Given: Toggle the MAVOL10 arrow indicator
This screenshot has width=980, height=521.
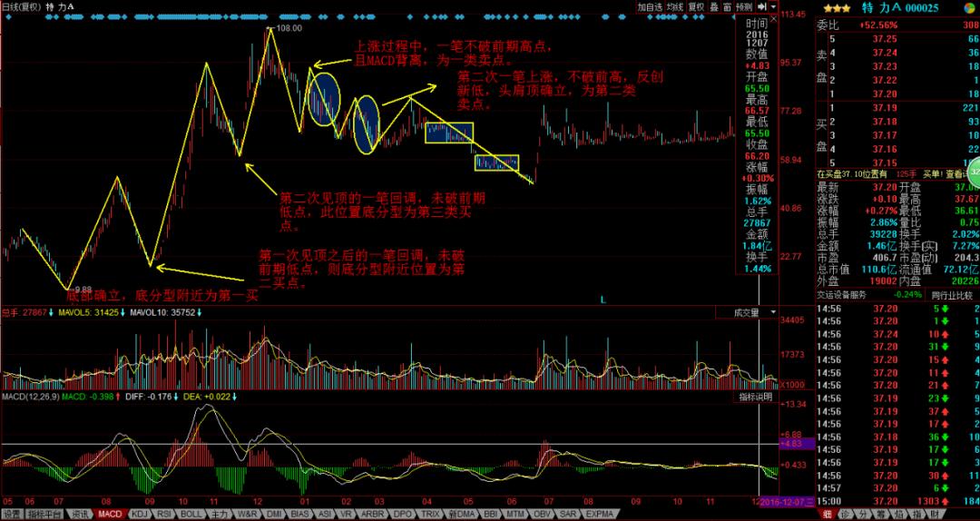Looking at the screenshot, I should pyautogui.click(x=200, y=312).
